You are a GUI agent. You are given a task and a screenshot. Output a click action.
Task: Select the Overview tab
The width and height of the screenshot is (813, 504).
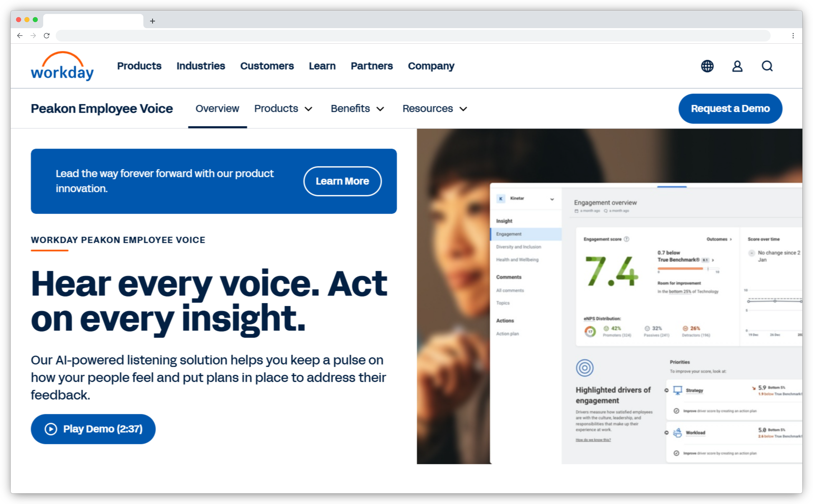pos(217,109)
